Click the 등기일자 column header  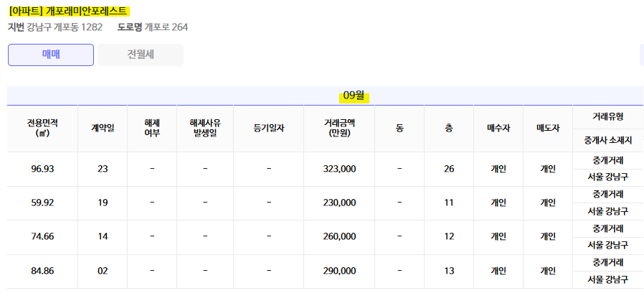269,128
